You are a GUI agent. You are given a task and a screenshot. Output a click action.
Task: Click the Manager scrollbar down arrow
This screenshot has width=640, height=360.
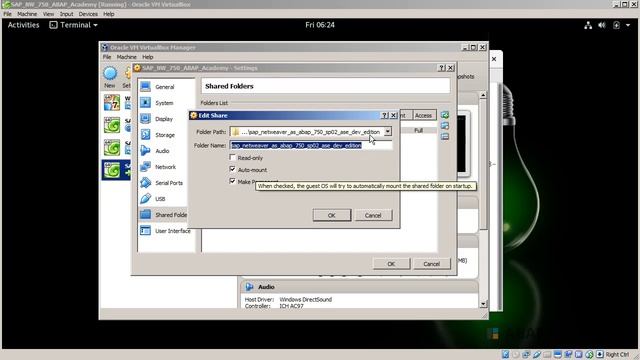tap(483, 304)
